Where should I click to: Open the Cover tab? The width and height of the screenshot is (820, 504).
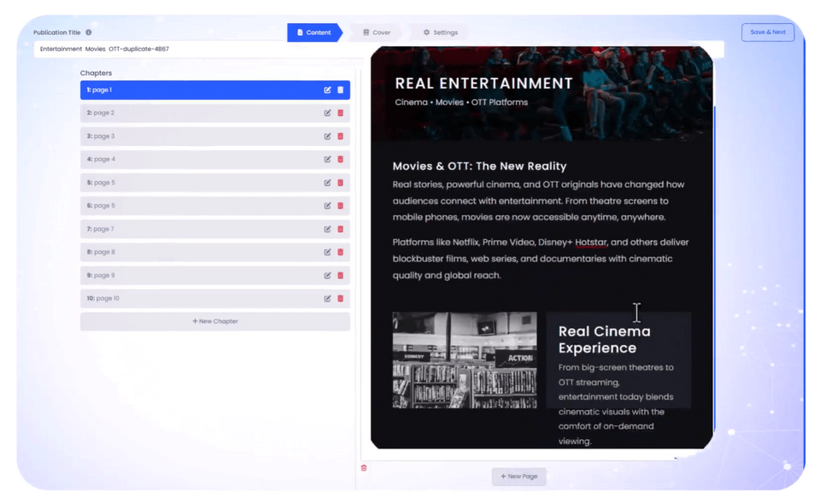tap(377, 32)
